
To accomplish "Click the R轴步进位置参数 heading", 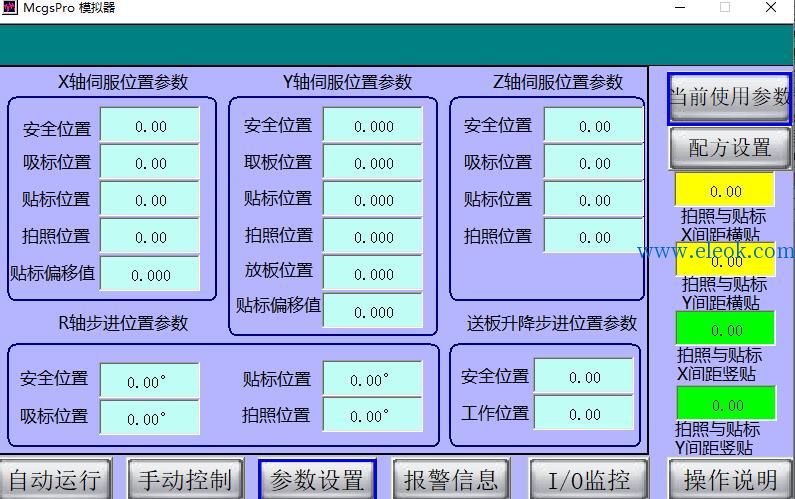I will point(123,323).
